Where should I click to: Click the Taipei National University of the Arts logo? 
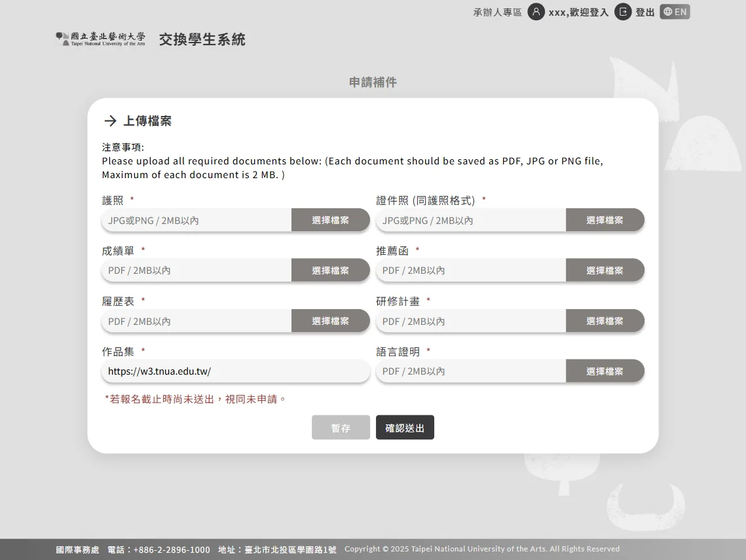tap(100, 39)
